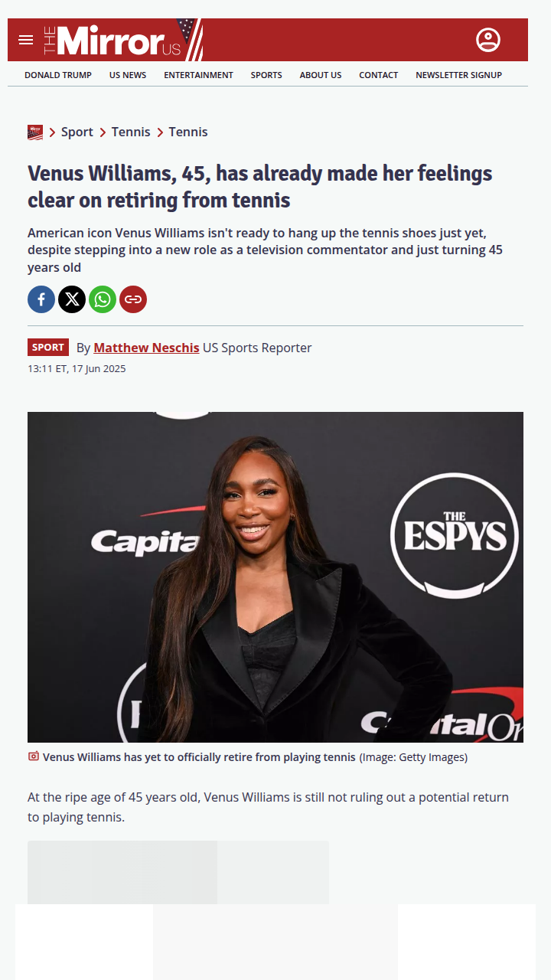Click the Sport breadcrumb link
Screen dimensions: 551x980
click(77, 132)
